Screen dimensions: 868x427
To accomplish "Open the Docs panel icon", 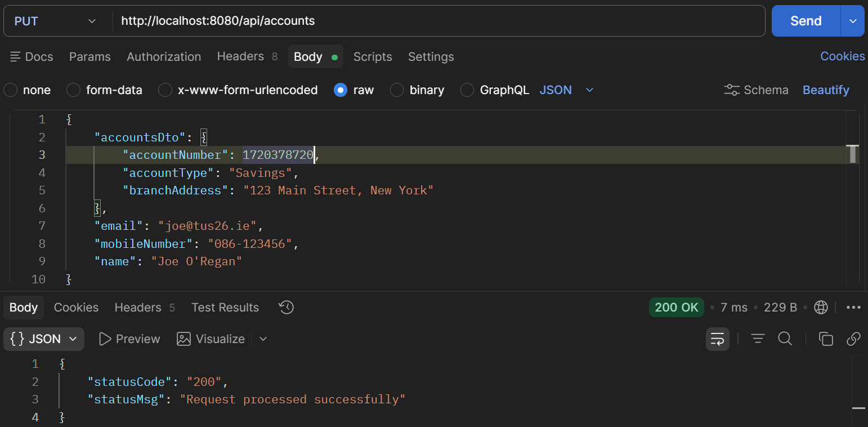I will pyautogui.click(x=16, y=57).
